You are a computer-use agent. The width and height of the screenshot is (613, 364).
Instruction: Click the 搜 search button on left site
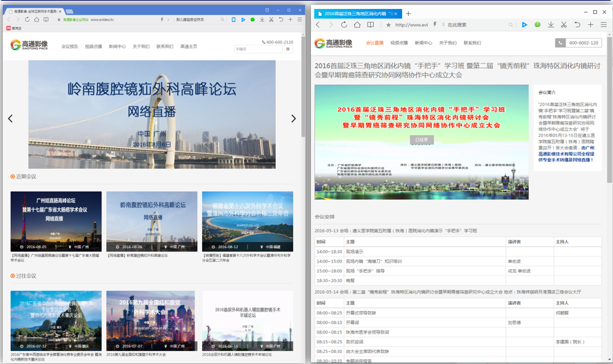pyautogui.click(x=288, y=49)
